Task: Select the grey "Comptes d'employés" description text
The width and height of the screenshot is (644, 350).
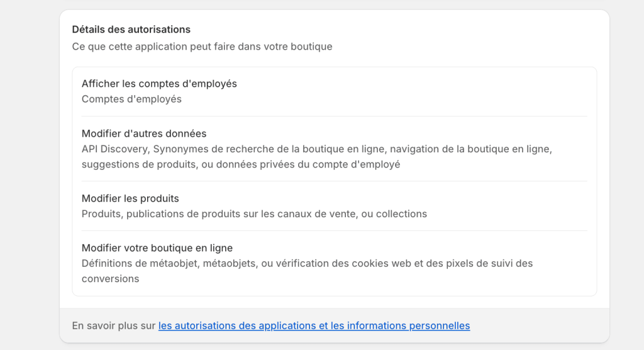Action: click(131, 99)
